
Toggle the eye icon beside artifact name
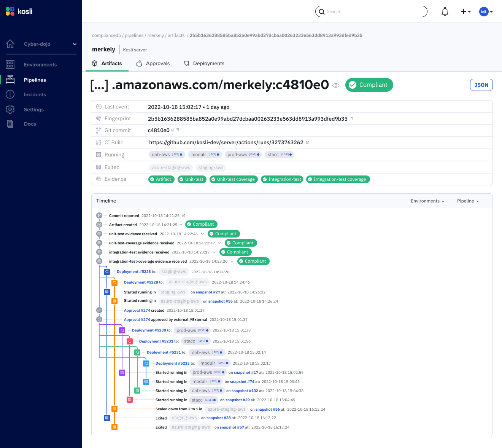336,86
